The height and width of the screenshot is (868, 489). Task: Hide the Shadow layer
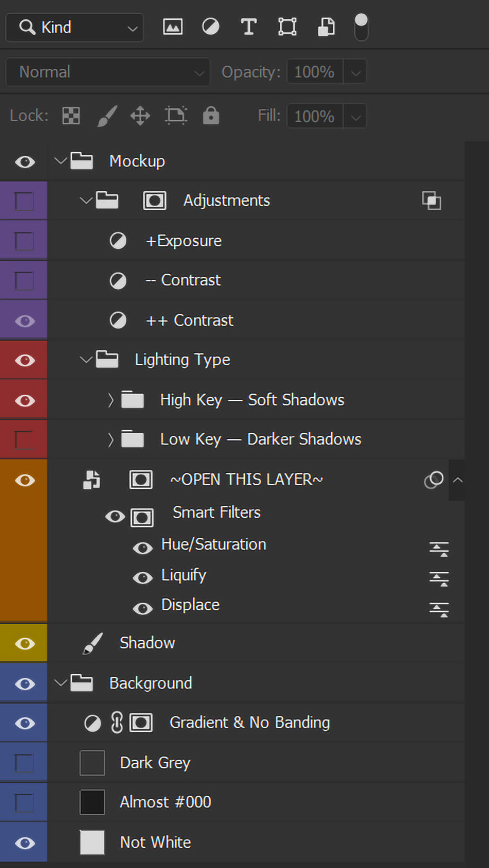24,644
